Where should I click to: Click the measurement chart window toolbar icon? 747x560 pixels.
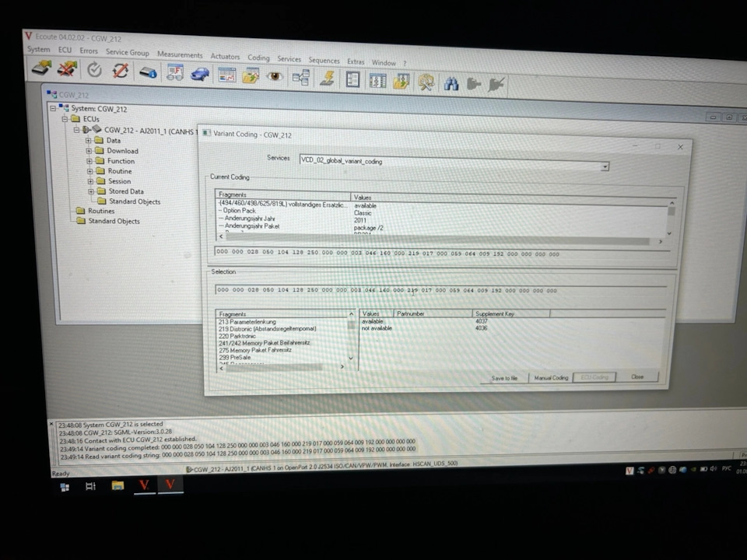[x=226, y=75]
